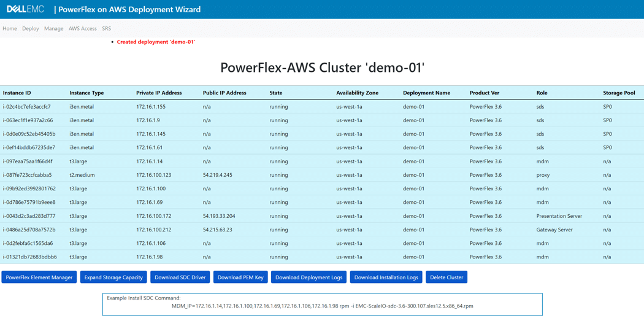Click the Role column header
This screenshot has height=318, width=644.
[x=542, y=93]
